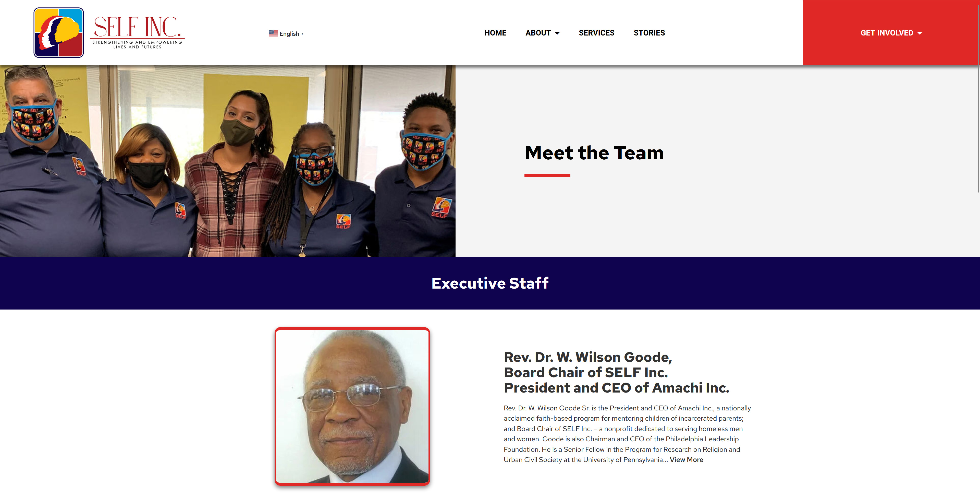Screen dimensions: 980x498
Task: Click the US flag language icon
Action: pos(273,33)
